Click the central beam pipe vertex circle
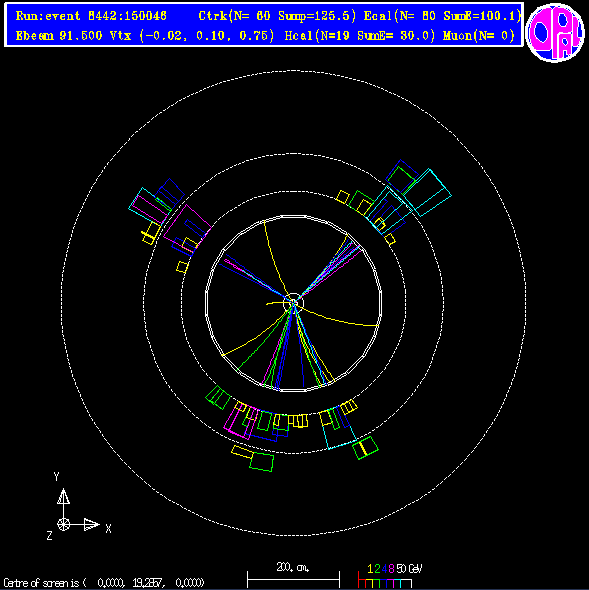Screen dimensions: 589x590 293,303
